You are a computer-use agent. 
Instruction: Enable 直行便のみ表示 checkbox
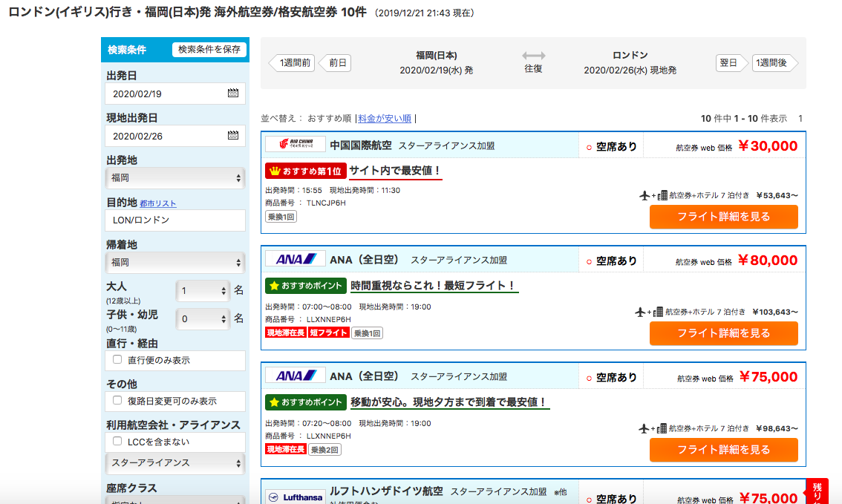pos(117,359)
